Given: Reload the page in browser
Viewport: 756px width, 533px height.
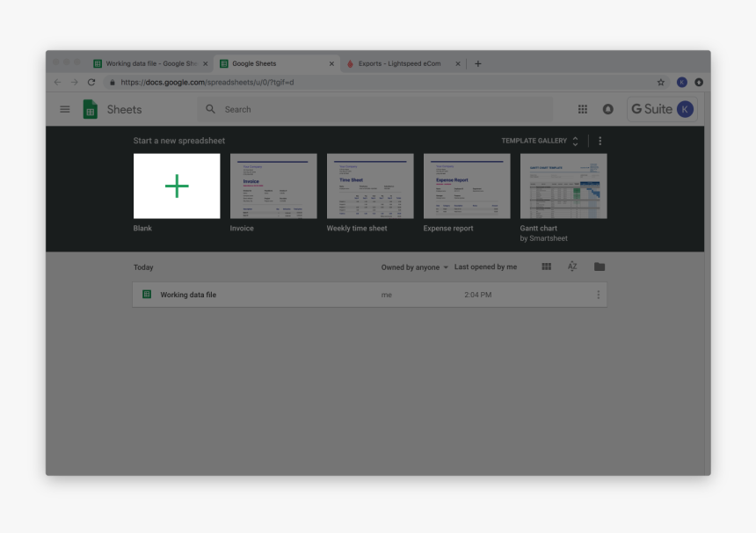Looking at the screenshot, I should pos(91,82).
